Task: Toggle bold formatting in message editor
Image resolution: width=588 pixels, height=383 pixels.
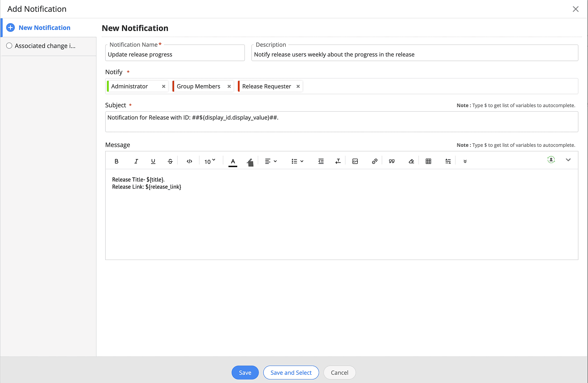Action: [116, 161]
